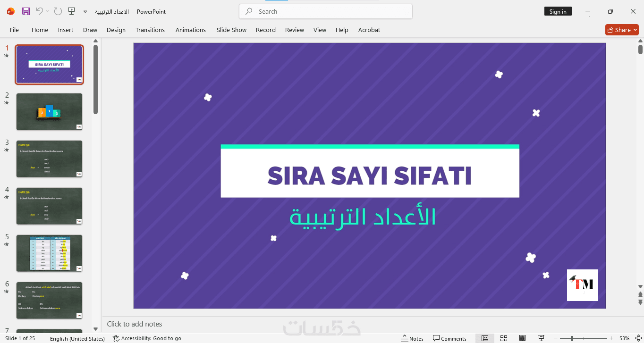Image resolution: width=644 pixels, height=343 pixels.
Task: Select slide 4 thumbnail
Action: [x=50, y=206]
